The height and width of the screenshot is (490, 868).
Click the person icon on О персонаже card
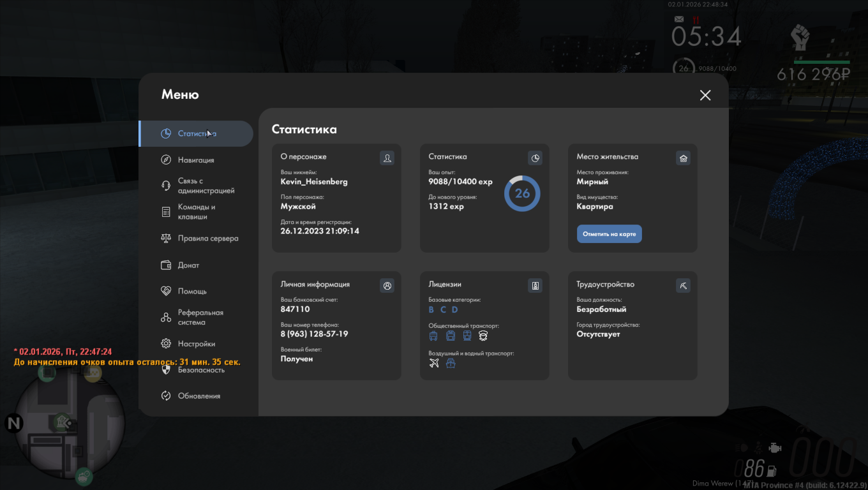(x=387, y=158)
